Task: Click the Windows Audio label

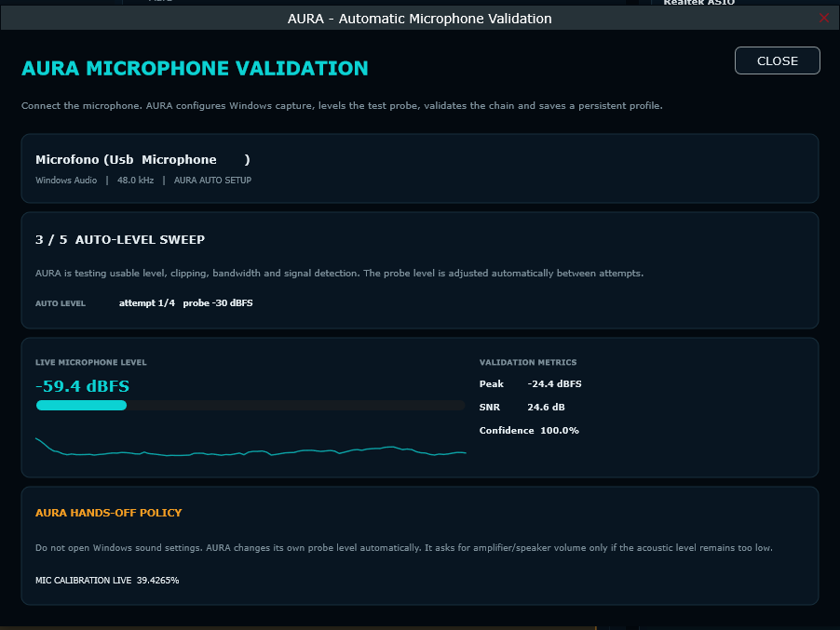Action: click(x=66, y=181)
